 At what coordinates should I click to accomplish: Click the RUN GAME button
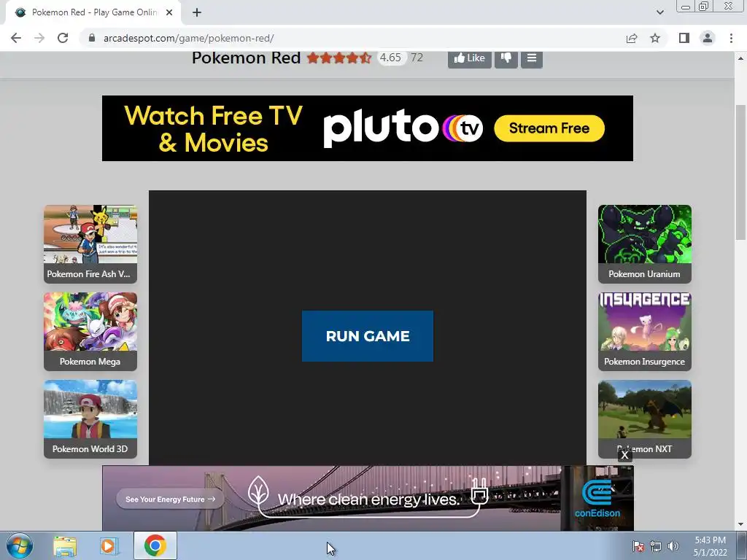tap(368, 336)
